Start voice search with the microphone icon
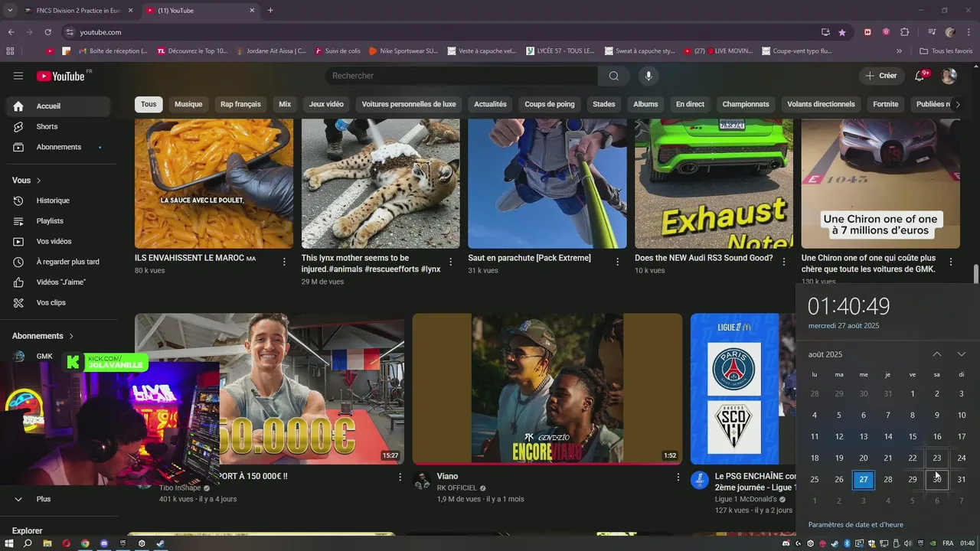The image size is (980, 551). (x=648, y=76)
